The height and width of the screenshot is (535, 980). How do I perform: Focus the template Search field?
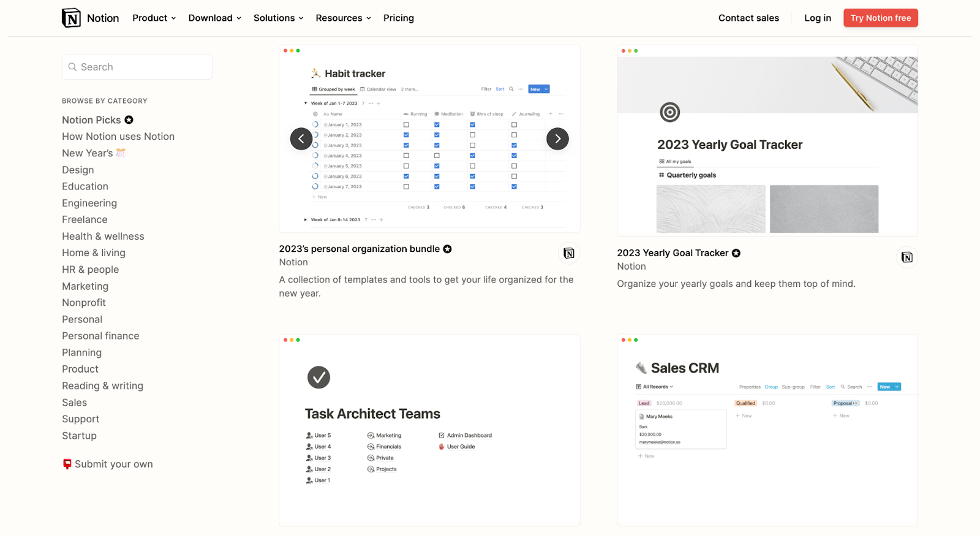(x=137, y=67)
